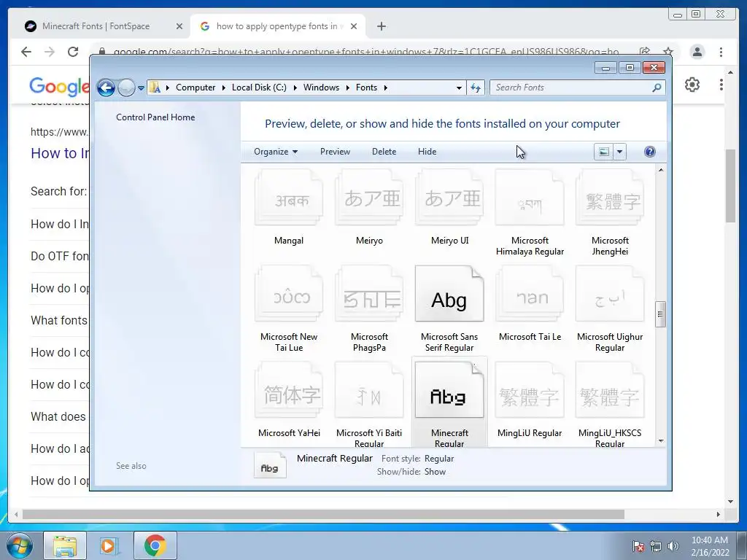Click Delete in the Fonts toolbar
This screenshot has width=747, height=560.
point(384,152)
